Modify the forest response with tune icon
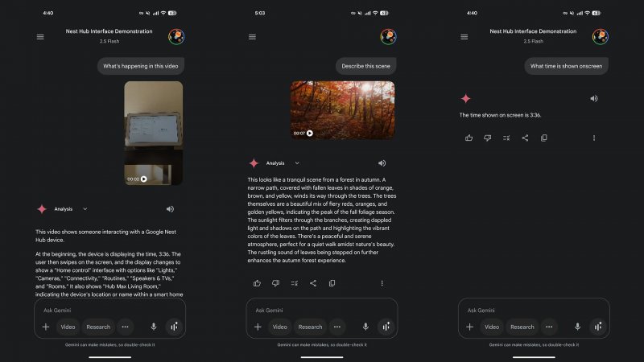 295,283
